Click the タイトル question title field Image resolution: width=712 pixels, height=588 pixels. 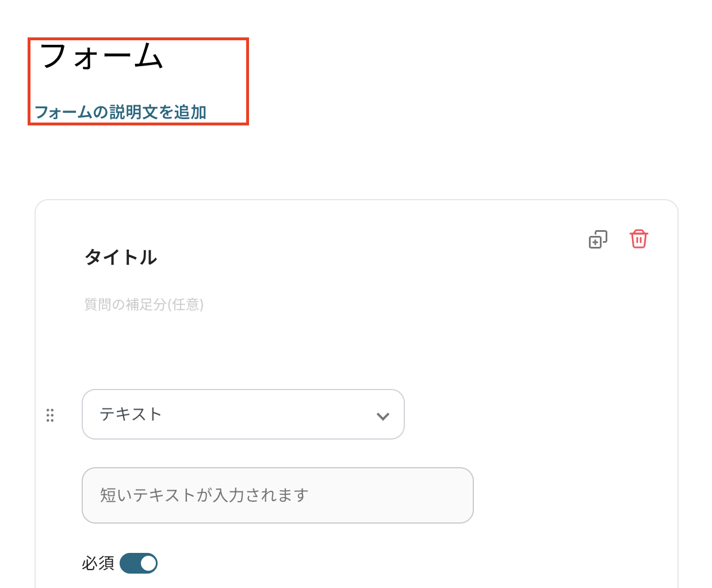point(121,257)
